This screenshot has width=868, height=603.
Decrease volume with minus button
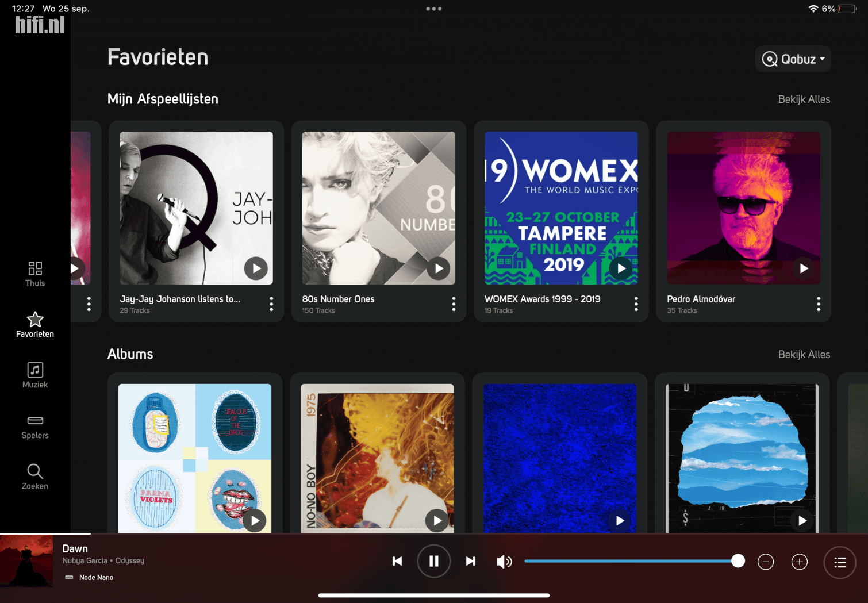pyautogui.click(x=766, y=562)
